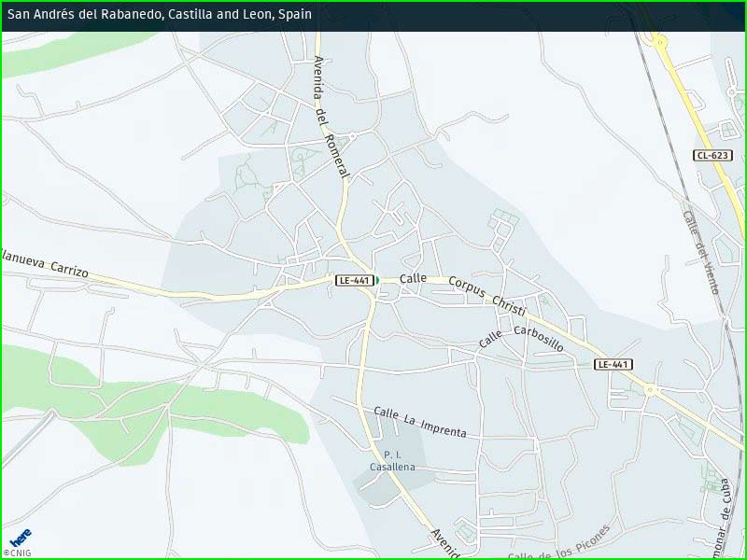
Task: Click the San Andrés del Rabanedo location title
Action: tap(160, 15)
